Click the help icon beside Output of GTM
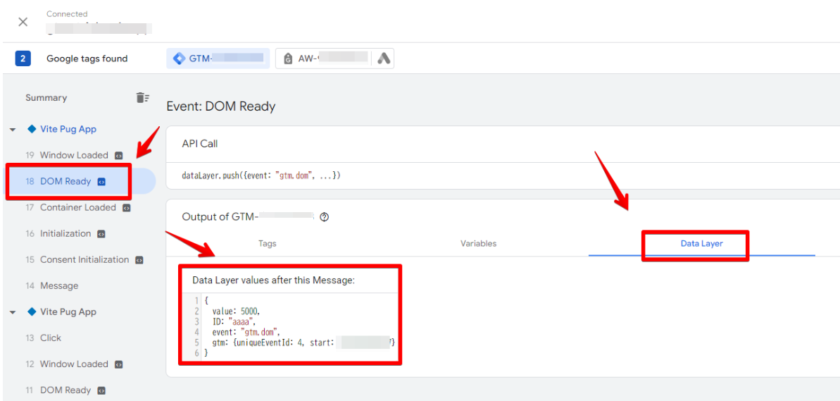The image size is (840, 401). pyautogui.click(x=324, y=216)
